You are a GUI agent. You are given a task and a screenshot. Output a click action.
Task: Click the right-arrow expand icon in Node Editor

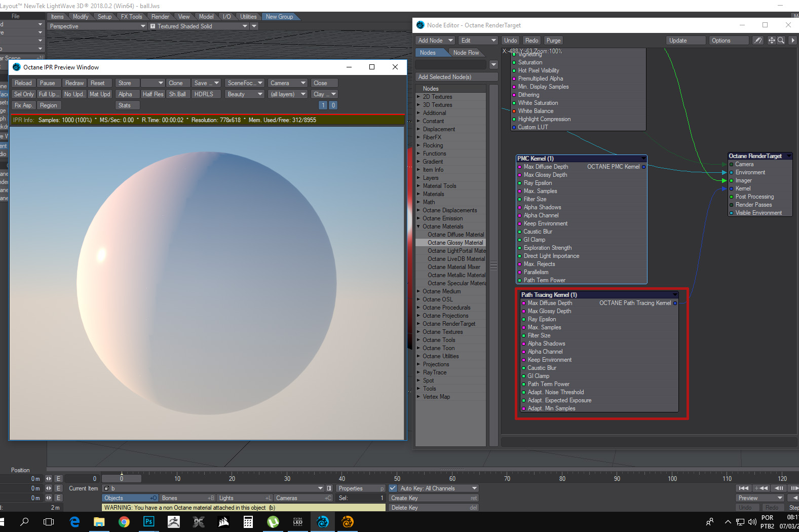[x=793, y=41]
